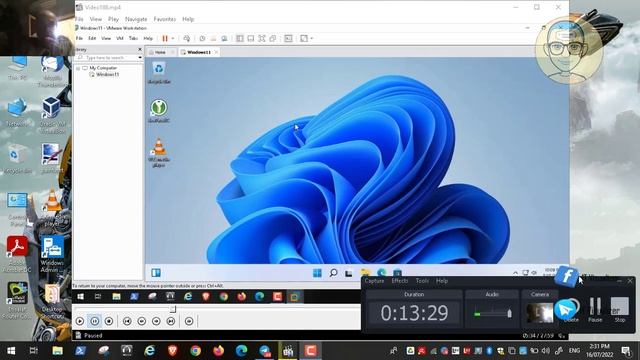Stop the screen recording
Image resolution: width=640 pixels, height=360 pixels.
pos(620,309)
